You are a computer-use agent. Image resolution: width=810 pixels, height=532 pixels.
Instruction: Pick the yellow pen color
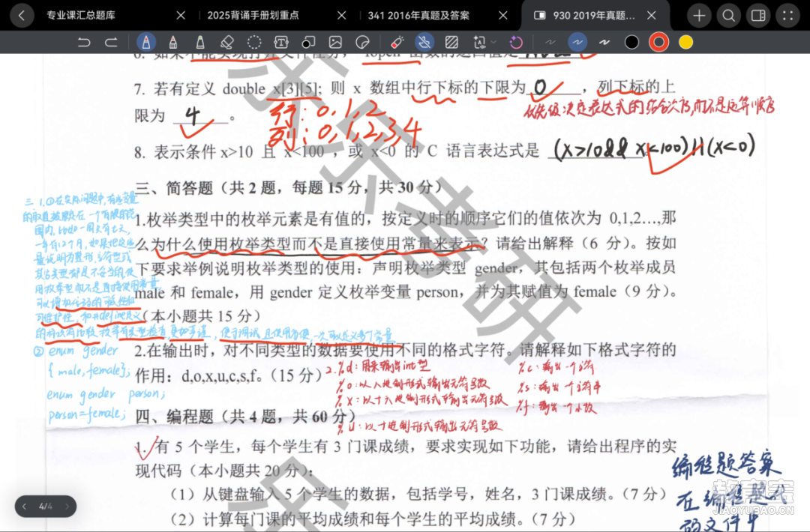coord(685,43)
